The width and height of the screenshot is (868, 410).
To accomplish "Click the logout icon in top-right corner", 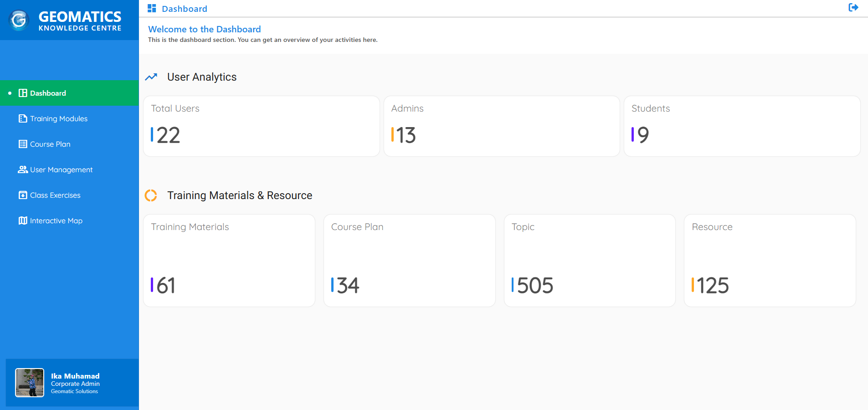I will click(853, 7).
